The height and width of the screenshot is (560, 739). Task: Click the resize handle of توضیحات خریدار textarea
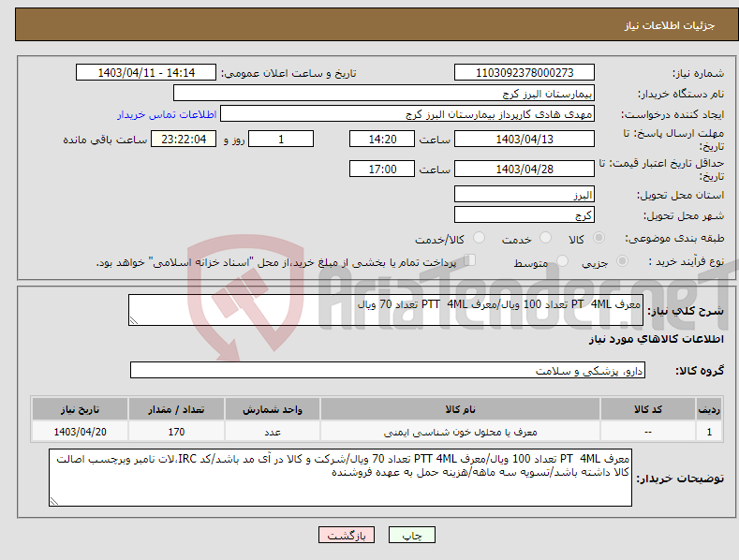[x=54, y=501]
